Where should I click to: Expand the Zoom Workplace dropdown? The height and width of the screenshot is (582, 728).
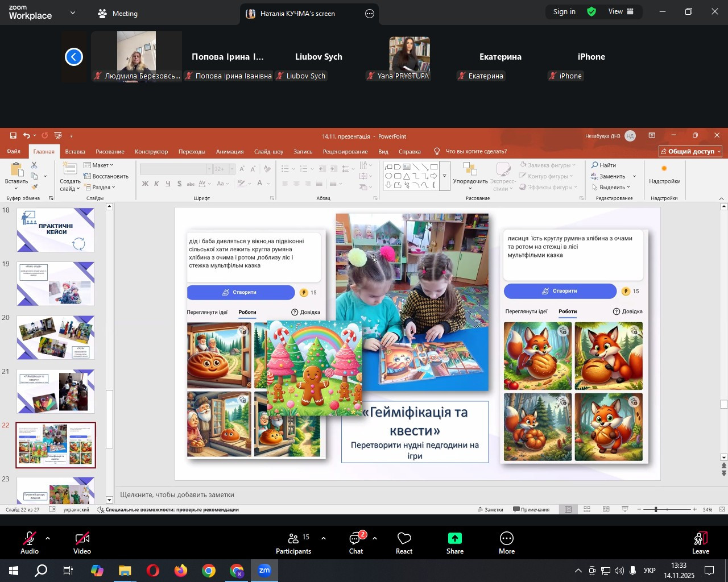pos(73,13)
